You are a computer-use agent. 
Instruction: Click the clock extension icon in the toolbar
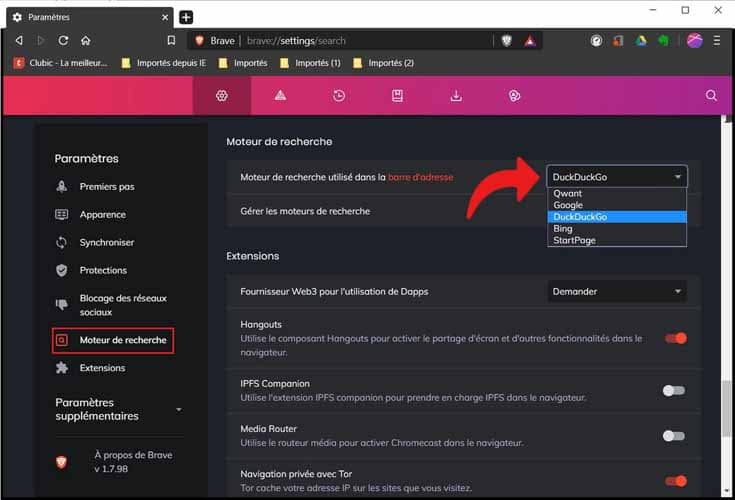(596, 41)
